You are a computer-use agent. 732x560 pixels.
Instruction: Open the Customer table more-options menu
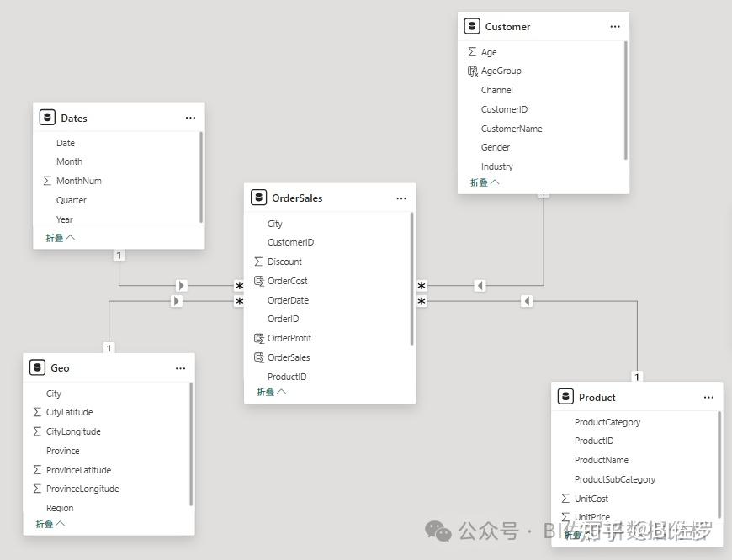613,26
